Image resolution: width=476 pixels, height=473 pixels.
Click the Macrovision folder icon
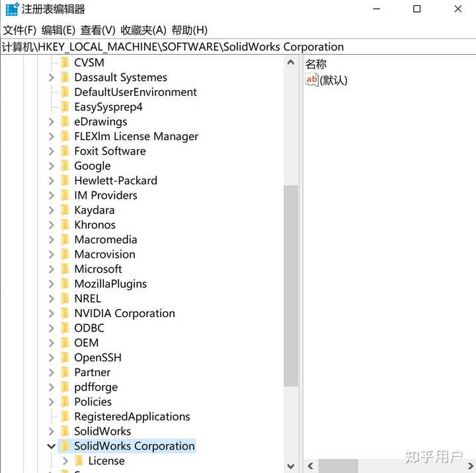click(x=65, y=254)
